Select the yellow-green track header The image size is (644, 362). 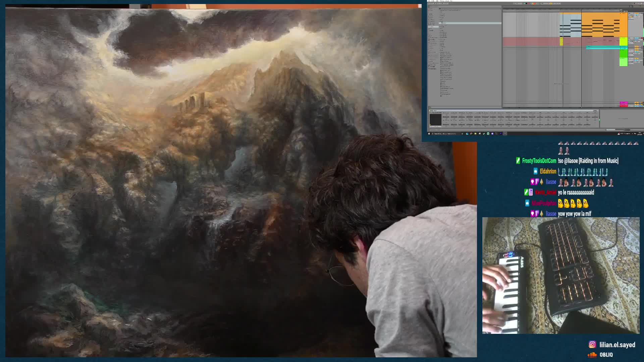(x=624, y=42)
